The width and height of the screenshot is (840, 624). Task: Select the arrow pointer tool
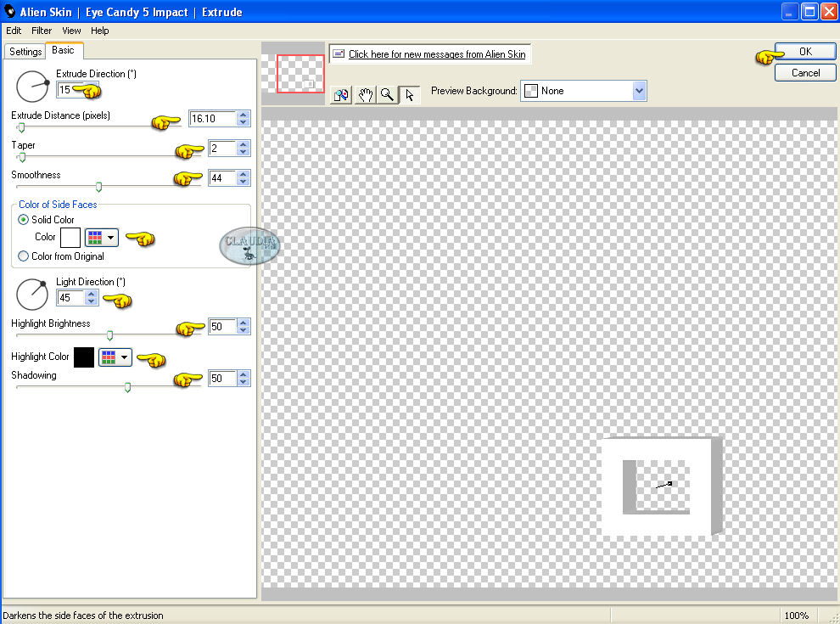click(x=410, y=95)
